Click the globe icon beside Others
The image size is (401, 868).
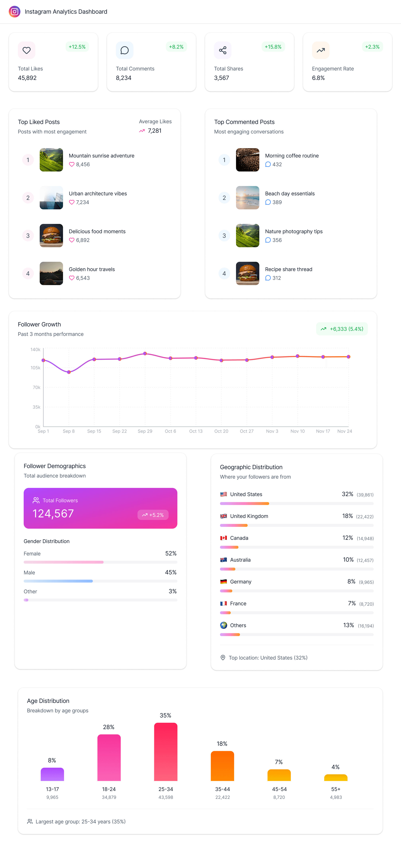(223, 625)
